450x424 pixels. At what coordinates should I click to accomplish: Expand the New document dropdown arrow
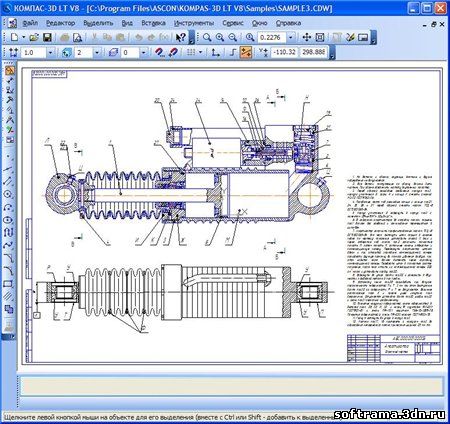pos(24,37)
